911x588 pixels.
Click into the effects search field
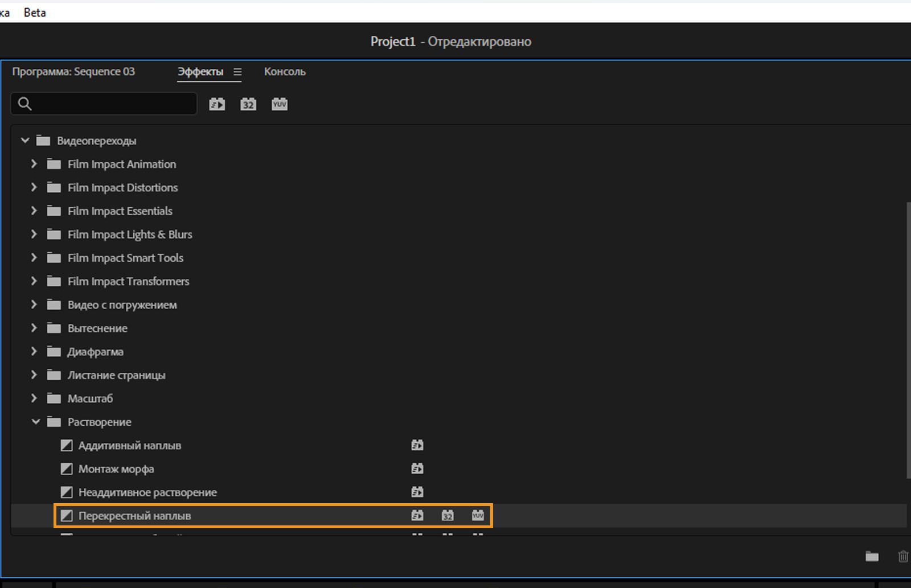click(x=104, y=104)
